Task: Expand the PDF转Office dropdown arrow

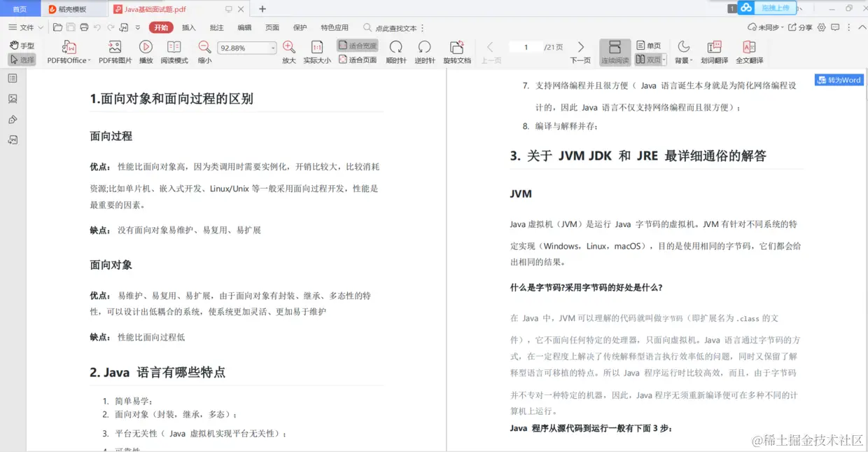Action: pyautogui.click(x=90, y=61)
